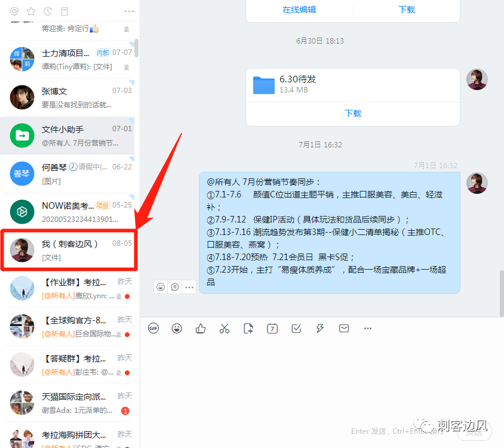Open the clipboard notes icon in top bar

[64, 11]
